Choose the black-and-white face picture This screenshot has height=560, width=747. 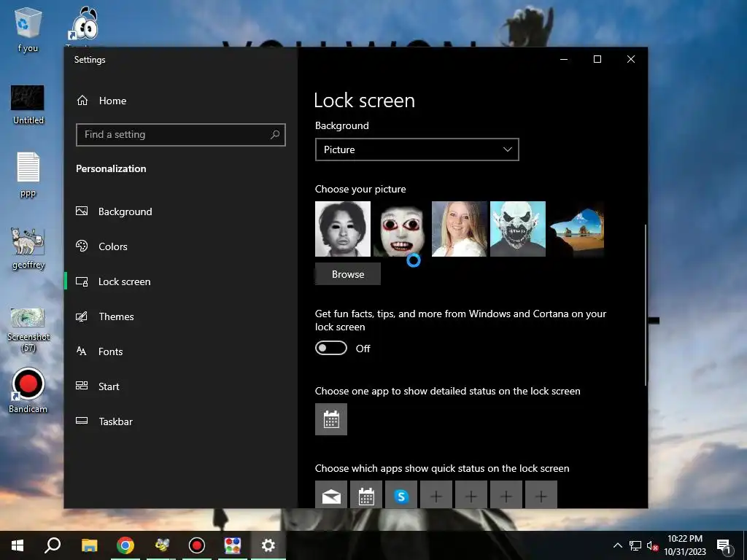coord(343,229)
